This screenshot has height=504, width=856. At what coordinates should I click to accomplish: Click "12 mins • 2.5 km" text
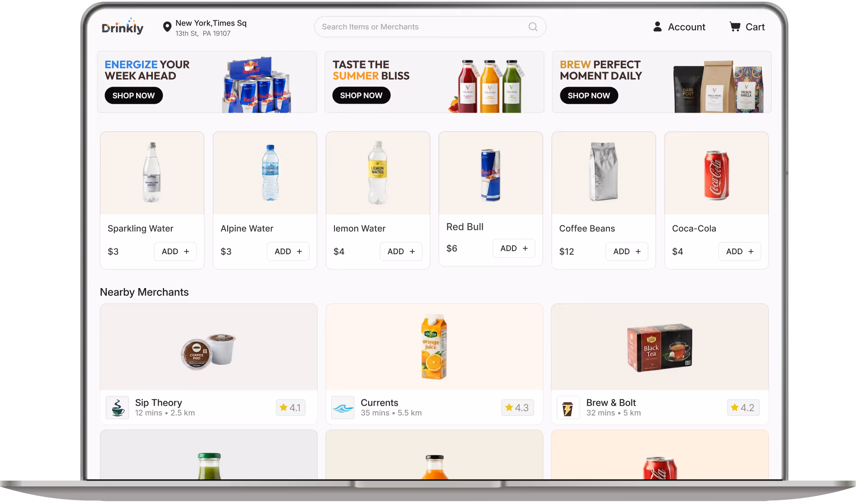pos(165,413)
